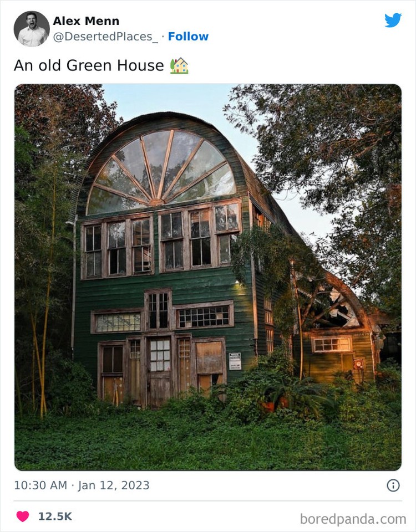The image size is (416, 532).
Task: Click the white notice sign on the house
Action: [x=235, y=361]
